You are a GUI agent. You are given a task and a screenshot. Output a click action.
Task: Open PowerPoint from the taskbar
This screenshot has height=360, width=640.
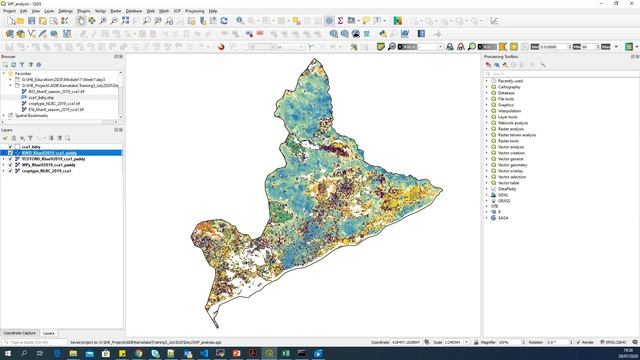237,353
